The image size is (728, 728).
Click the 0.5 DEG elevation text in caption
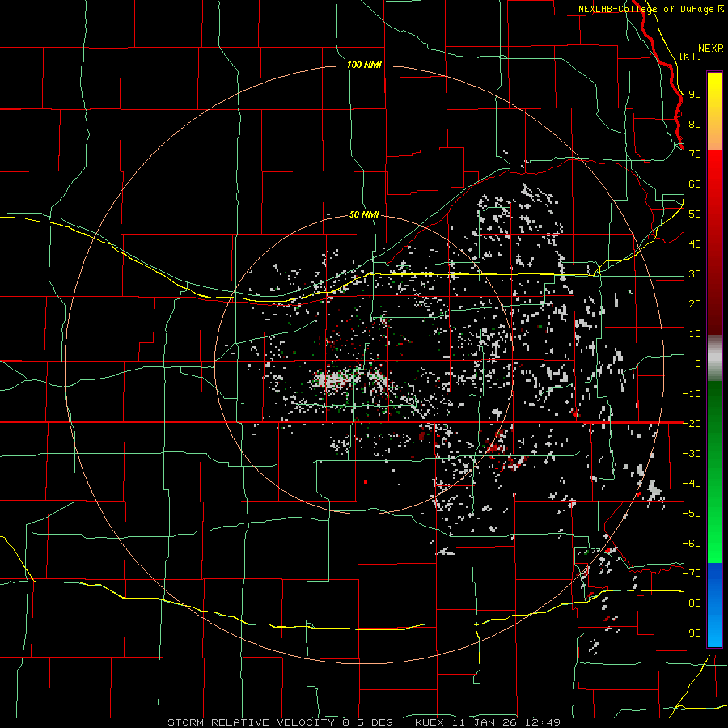[368, 722]
